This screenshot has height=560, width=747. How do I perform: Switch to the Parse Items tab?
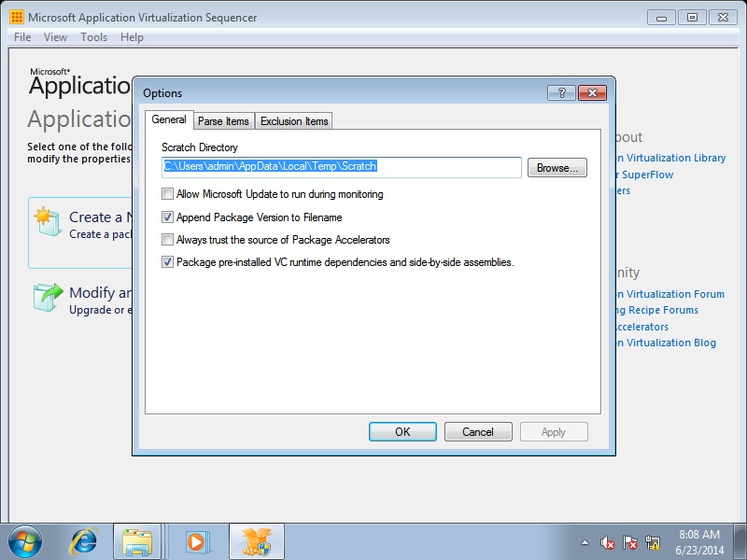click(223, 121)
